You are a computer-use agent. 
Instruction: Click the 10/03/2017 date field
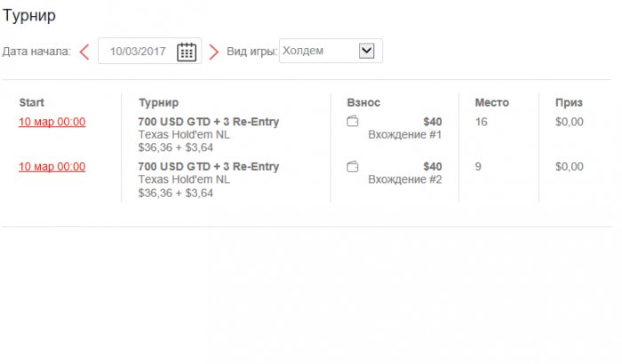point(138,51)
